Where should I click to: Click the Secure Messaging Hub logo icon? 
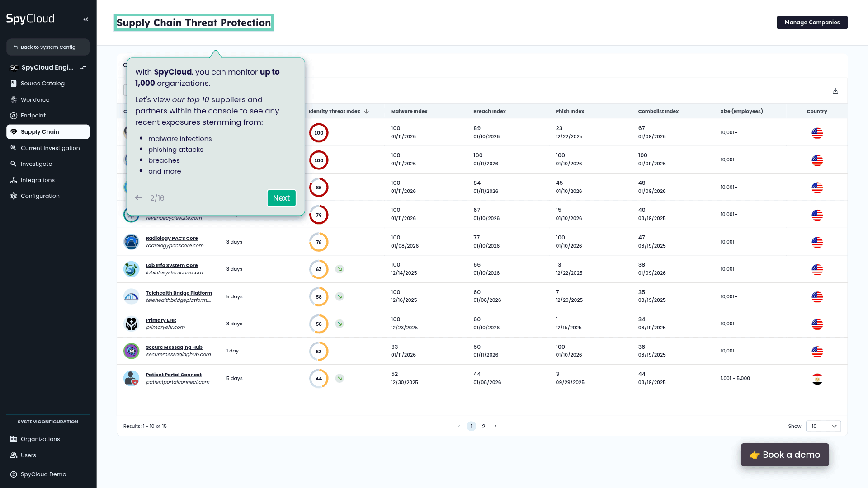point(131,351)
